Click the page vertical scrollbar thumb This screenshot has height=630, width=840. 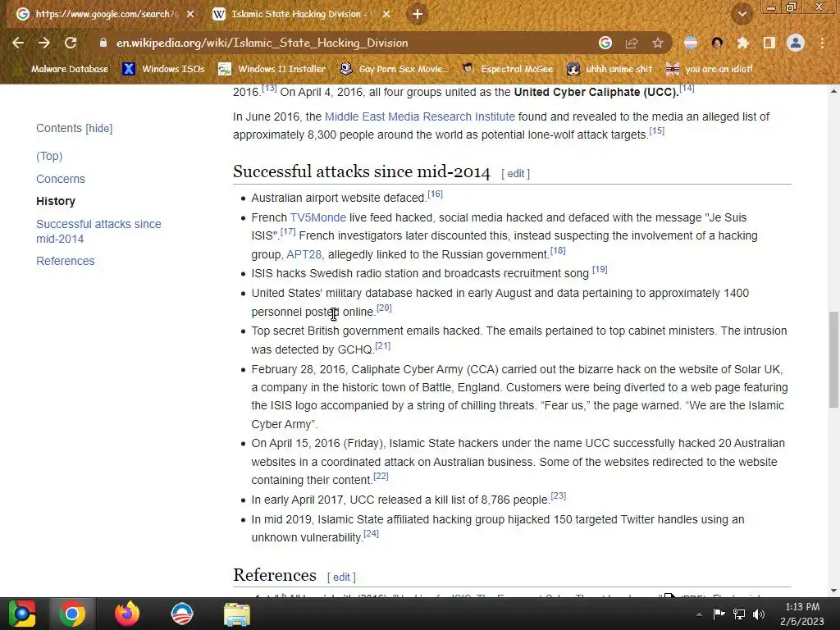[x=833, y=359]
